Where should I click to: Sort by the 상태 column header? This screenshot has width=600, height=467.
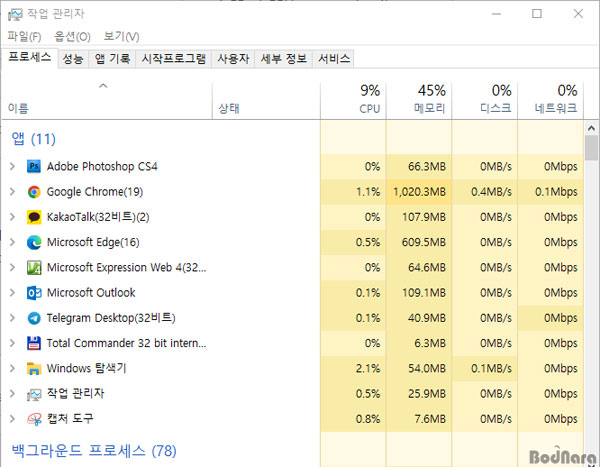tap(266, 100)
